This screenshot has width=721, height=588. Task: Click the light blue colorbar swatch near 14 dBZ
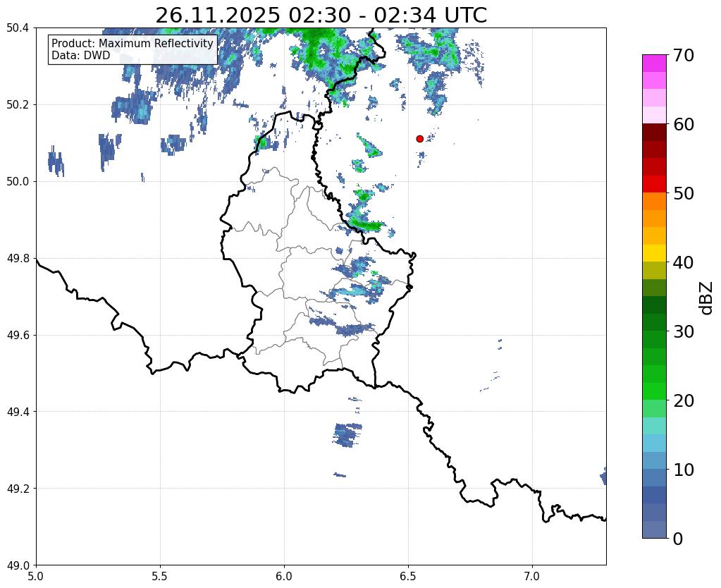[654, 443]
